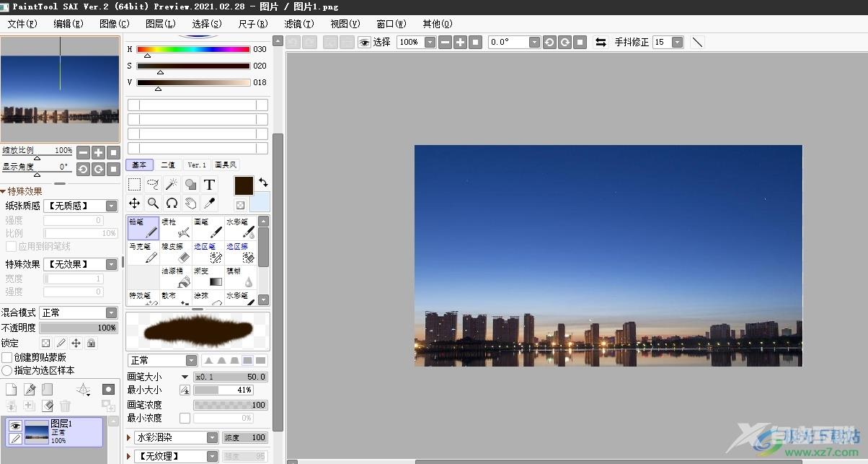Flip canvas view horizontally in toolbar
Screen dimensions: 868x464
(601, 43)
